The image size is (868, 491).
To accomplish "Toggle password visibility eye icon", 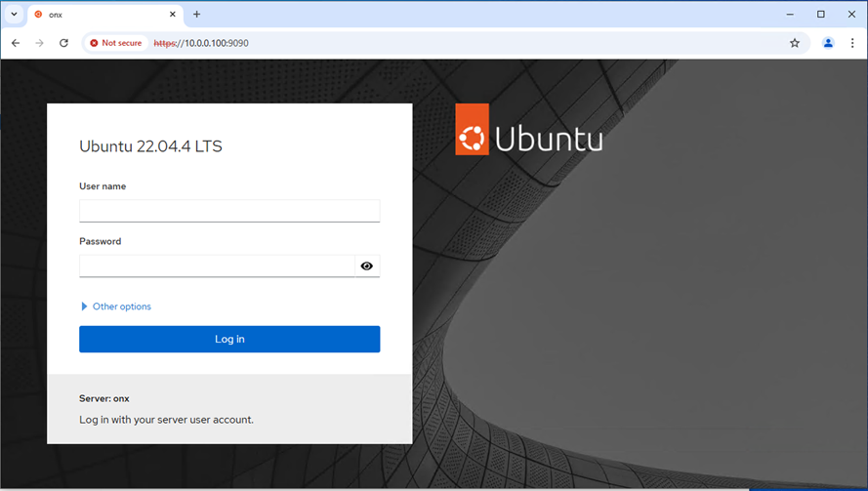I will pyautogui.click(x=366, y=266).
